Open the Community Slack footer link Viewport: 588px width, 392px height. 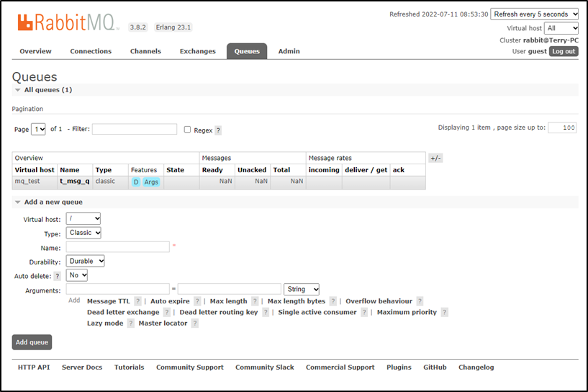pyautogui.click(x=265, y=367)
